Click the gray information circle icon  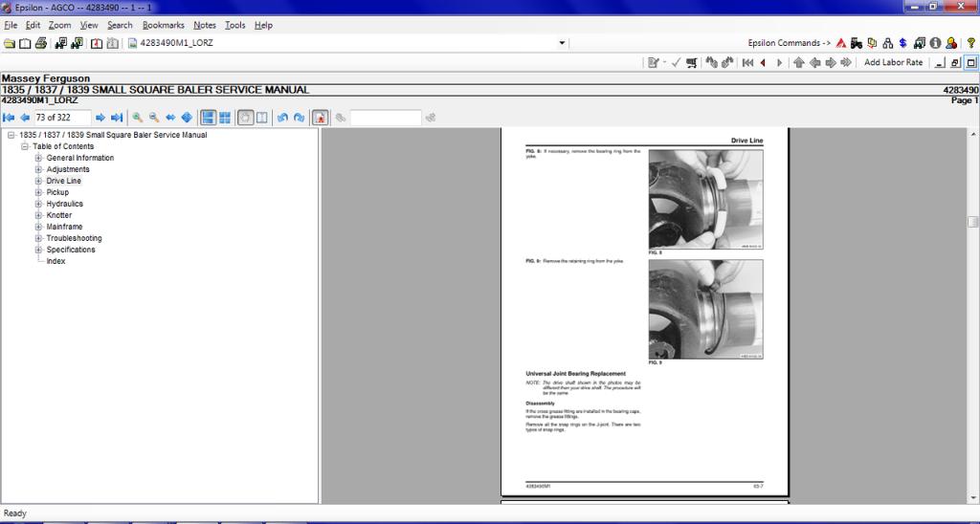coord(935,43)
